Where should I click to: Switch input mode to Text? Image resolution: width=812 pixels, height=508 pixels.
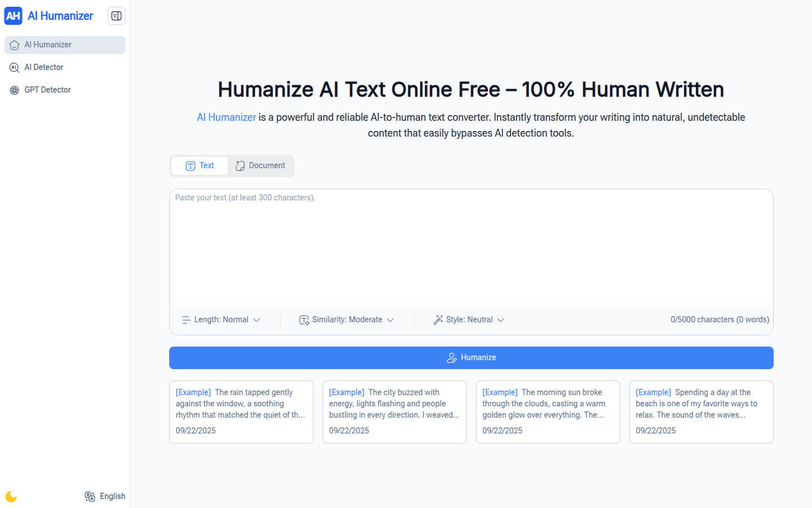(199, 165)
